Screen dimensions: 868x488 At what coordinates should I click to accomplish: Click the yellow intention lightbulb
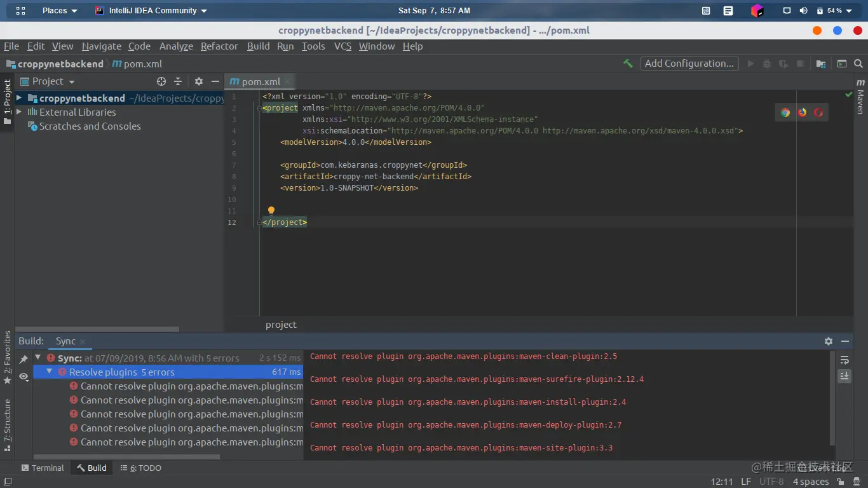(271, 210)
